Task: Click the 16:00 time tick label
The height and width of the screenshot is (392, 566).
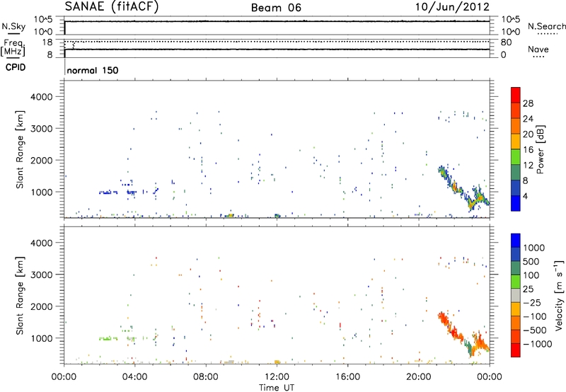Action: click(347, 377)
